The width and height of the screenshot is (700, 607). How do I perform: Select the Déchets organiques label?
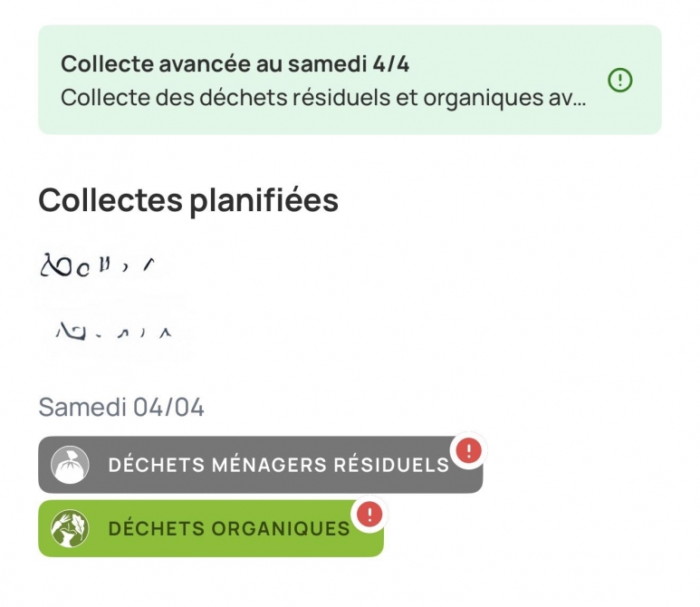click(228, 528)
